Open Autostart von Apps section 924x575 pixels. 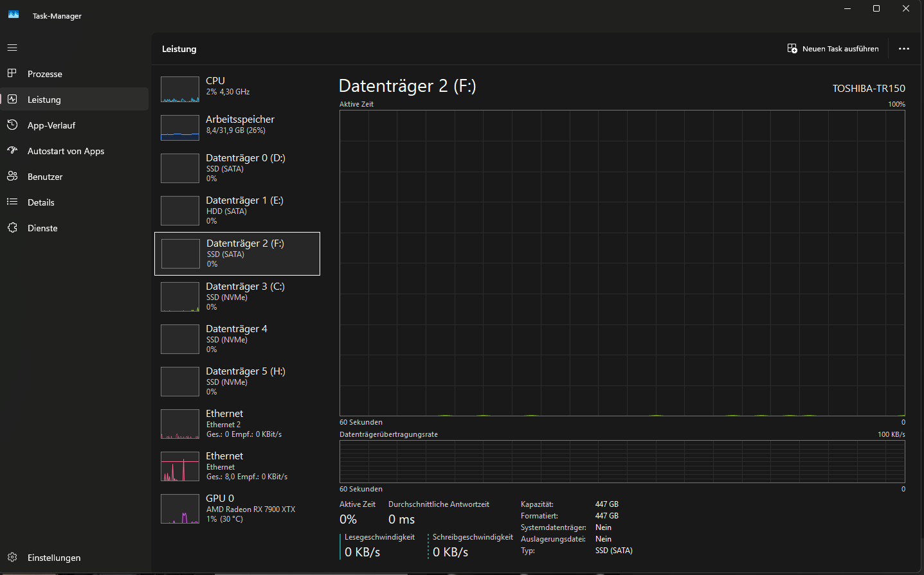pos(12,150)
